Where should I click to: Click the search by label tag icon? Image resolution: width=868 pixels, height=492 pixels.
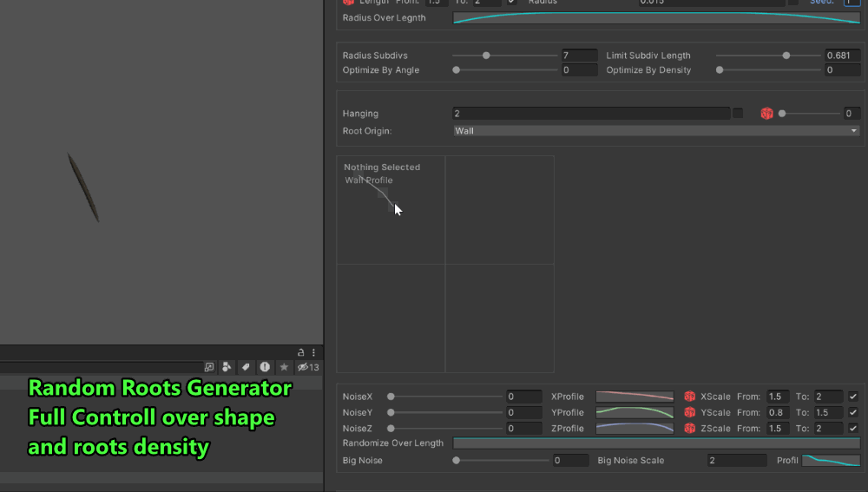246,367
